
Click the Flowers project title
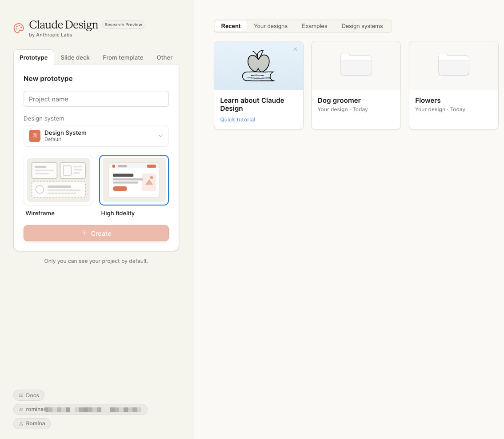tap(428, 101)
